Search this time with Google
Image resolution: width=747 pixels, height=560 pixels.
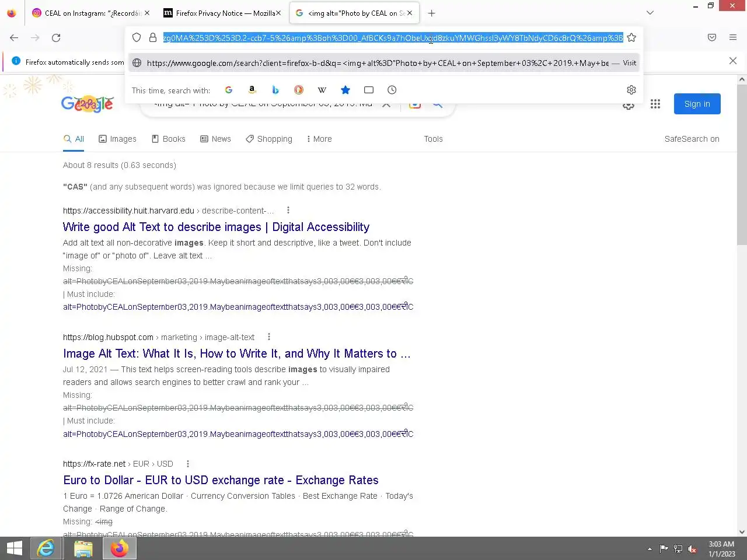(229, 90)
